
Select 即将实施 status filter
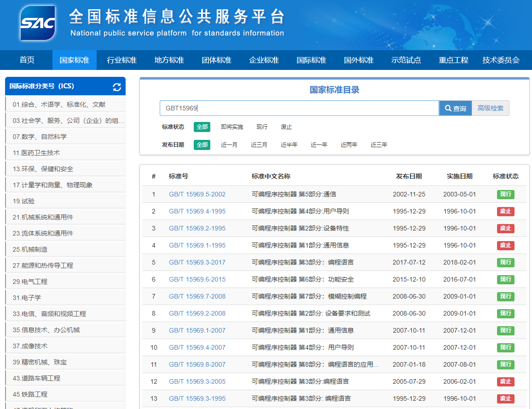pyautogui.click(x=232, y=127)
